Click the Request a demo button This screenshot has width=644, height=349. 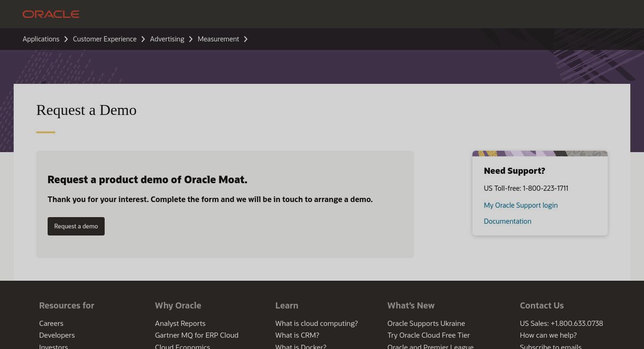click(x=76, y=226)
